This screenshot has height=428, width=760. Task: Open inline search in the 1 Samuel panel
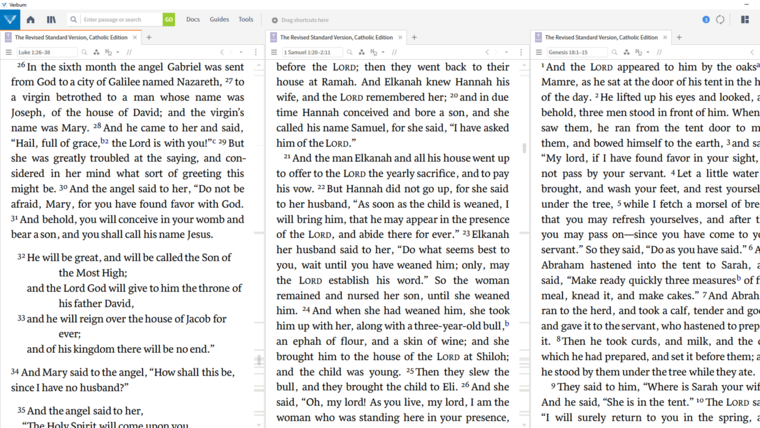(x=349, y=52)
